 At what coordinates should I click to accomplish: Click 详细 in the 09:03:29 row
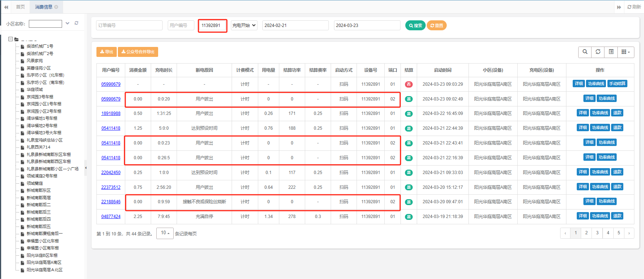pos(579,84)
